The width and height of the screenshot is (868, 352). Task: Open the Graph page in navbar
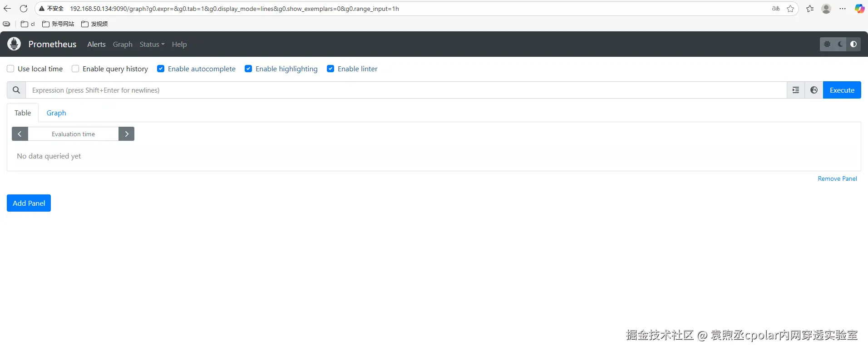pos(123,44)
